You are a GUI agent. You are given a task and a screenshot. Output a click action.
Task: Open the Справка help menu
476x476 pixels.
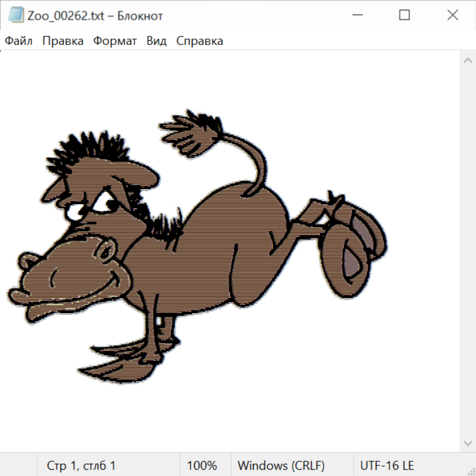tap(199, 41)
